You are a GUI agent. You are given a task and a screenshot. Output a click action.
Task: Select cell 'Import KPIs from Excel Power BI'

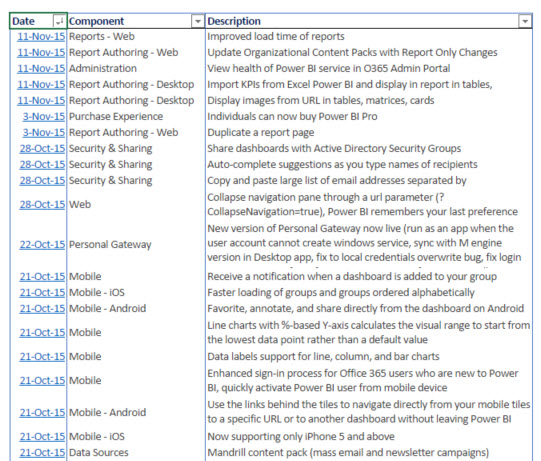point(369,85)
